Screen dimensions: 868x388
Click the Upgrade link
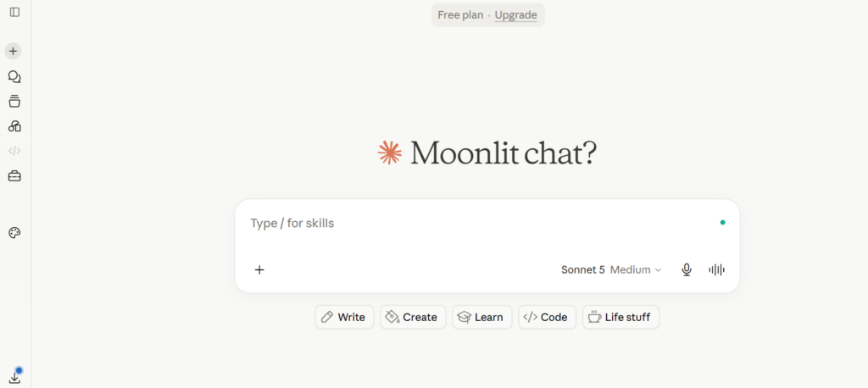pyautogui.click(x=515, y=15)
